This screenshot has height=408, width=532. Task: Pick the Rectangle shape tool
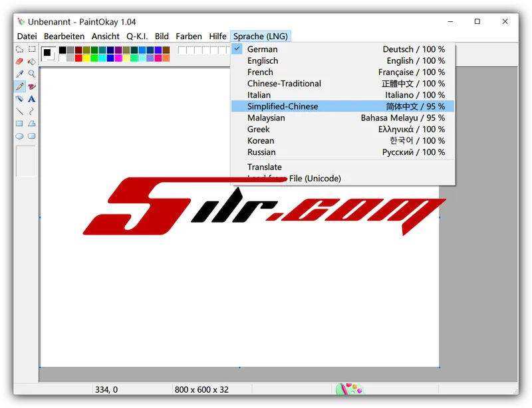click(x=20, y=124)
